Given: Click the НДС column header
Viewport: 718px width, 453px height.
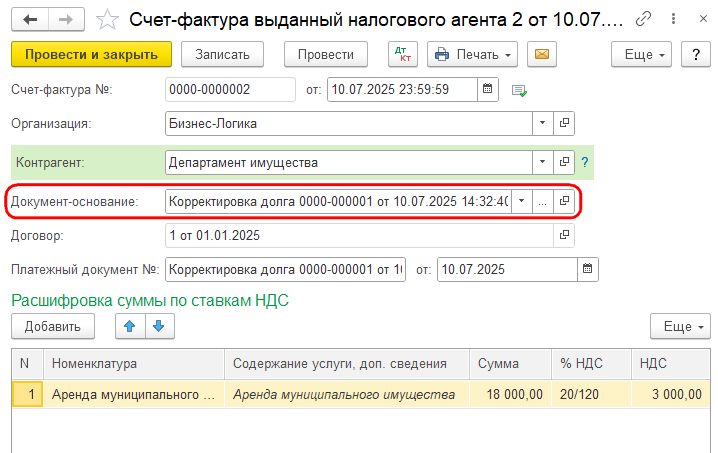Looking at the screenshot, I should pos(671,364).
